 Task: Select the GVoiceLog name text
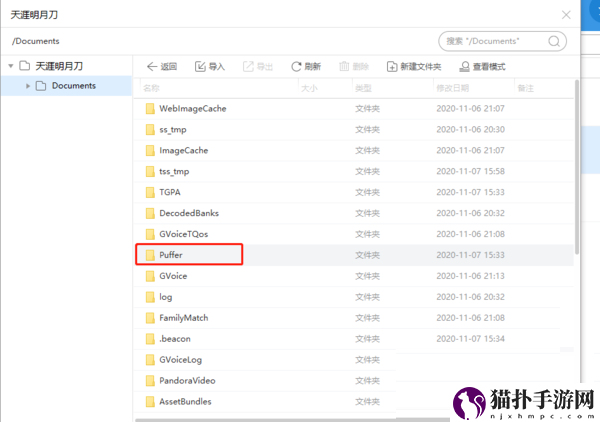tap(181, 360)
